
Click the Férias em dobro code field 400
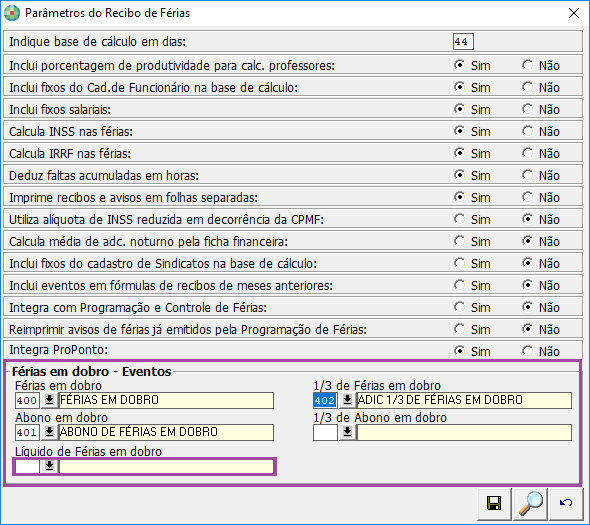[27, 400]
